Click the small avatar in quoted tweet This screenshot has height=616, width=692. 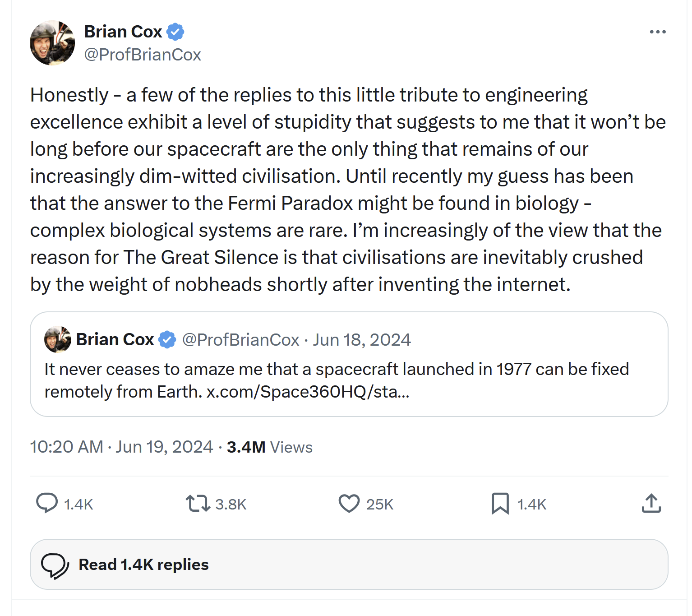58,339
